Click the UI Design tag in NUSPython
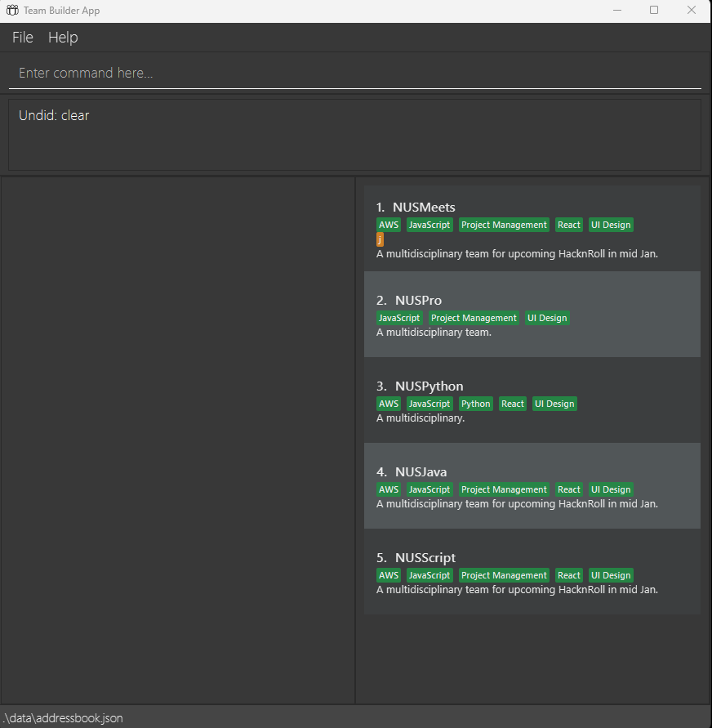The image size is (712, 728). pos(554,404)
